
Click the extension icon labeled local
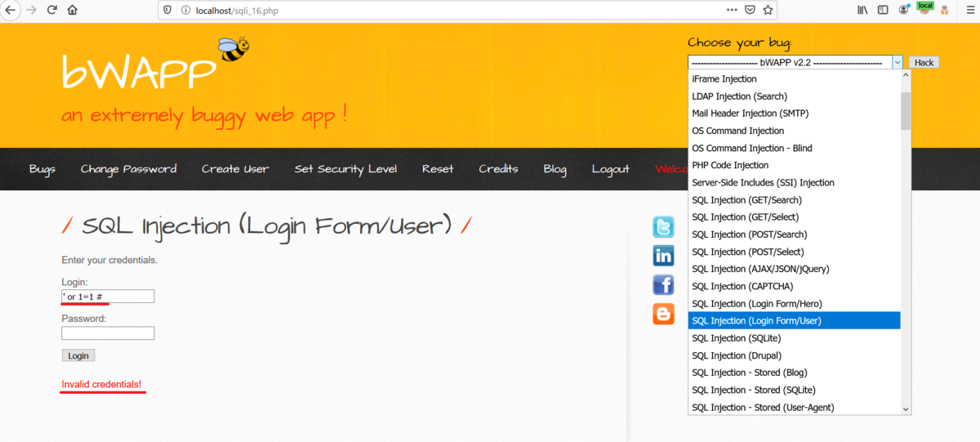click(x=924, y=8)
